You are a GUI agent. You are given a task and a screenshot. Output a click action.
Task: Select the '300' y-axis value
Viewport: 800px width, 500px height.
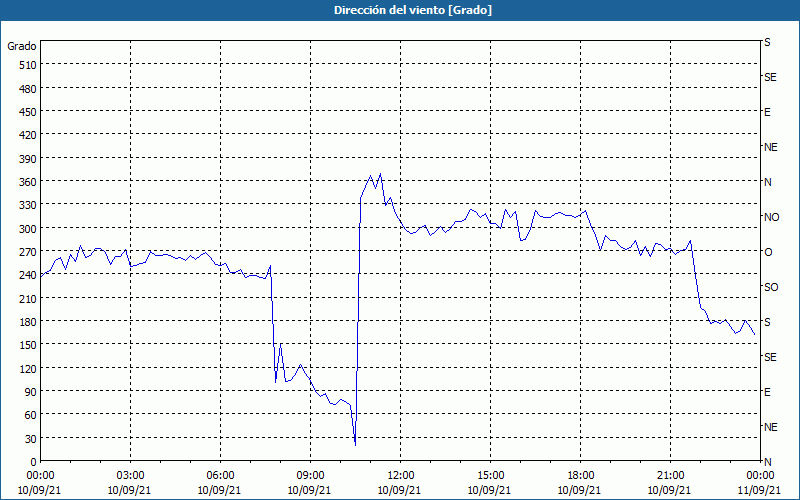tap(28, 229)
